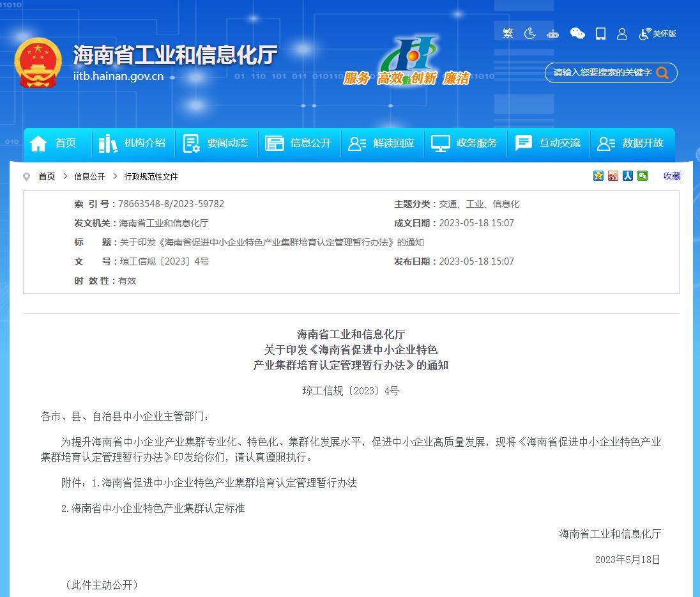This screenshot has width=700, height=597.
Task: Switch to Traditional Chinese with 繁 icon
Action: (x=508, y=33)
